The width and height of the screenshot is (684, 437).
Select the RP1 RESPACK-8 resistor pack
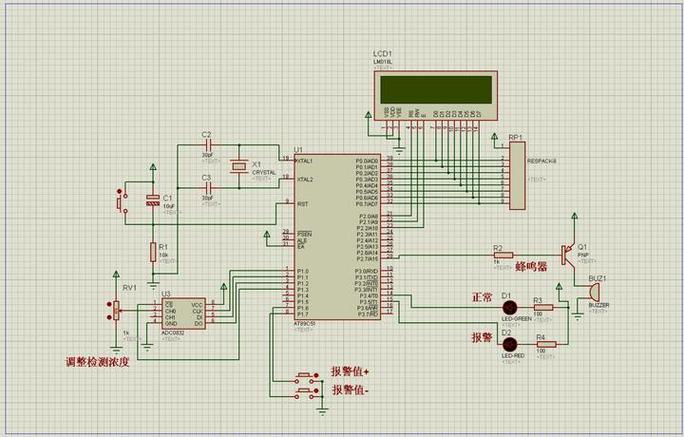tap(517, 175)
